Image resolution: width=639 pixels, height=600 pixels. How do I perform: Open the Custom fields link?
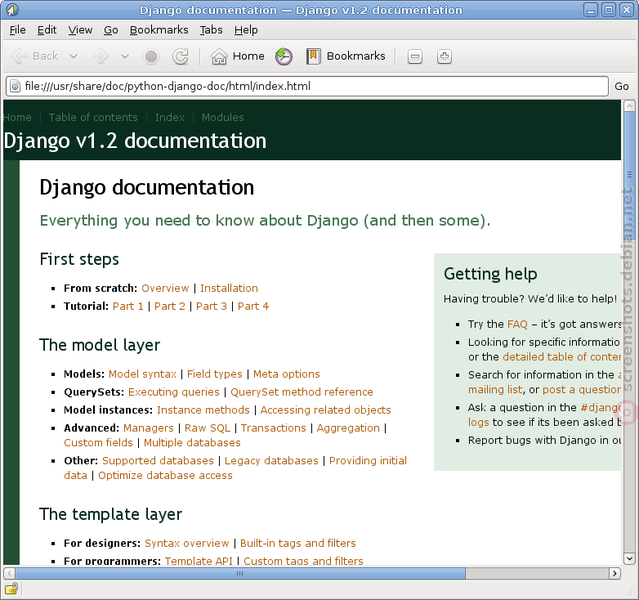click(98, 443)
